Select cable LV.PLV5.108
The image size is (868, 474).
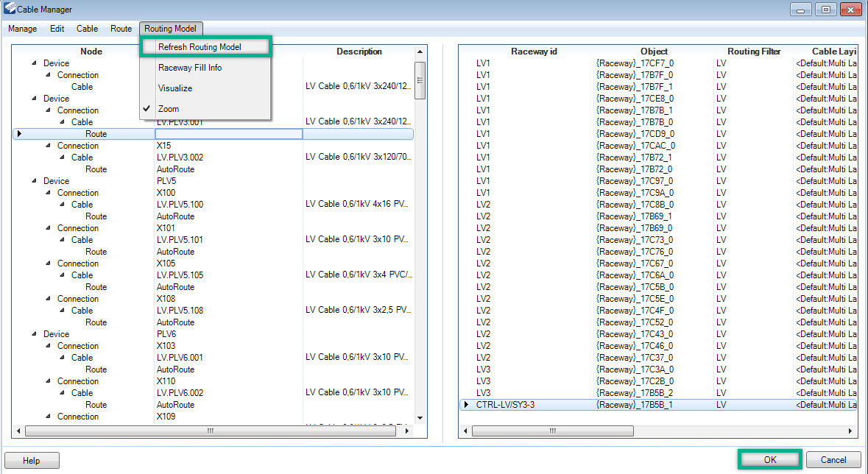(x=180, y=311)
